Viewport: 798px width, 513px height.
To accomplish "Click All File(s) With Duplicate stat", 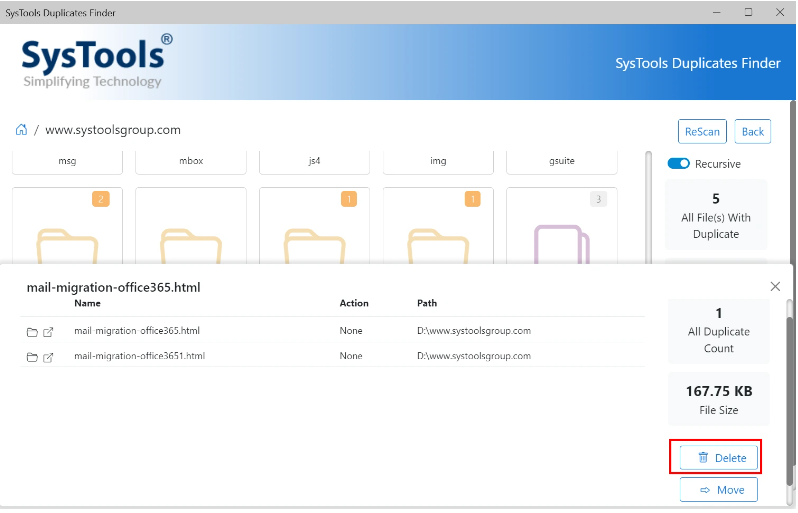I will pyautogui.click(x=716, y=215).
